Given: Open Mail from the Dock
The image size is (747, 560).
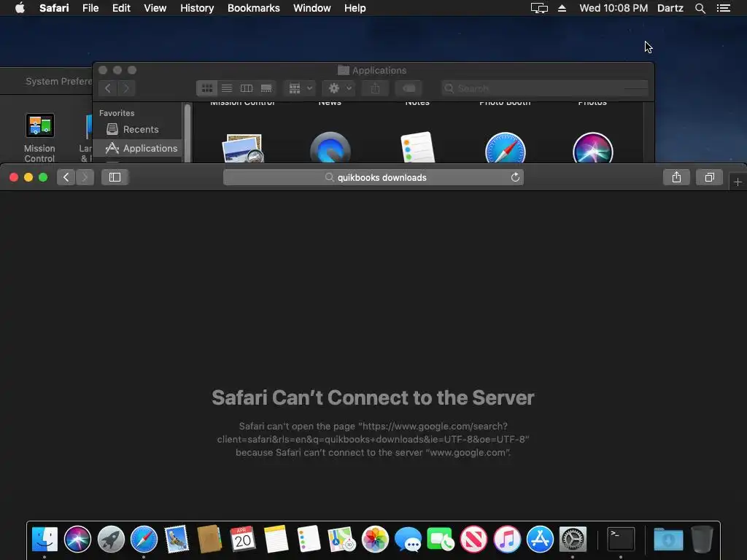Looking at the screenshot, I should click(177, 540).
